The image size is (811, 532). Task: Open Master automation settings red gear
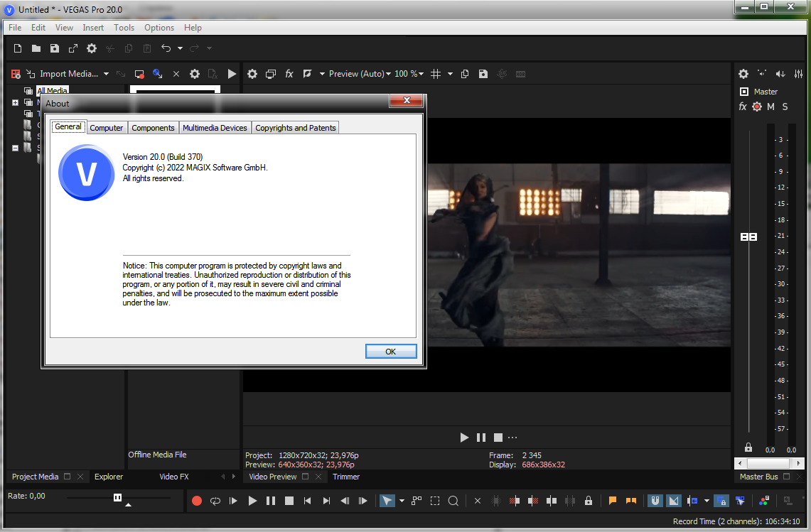click(x=757, y=107)
